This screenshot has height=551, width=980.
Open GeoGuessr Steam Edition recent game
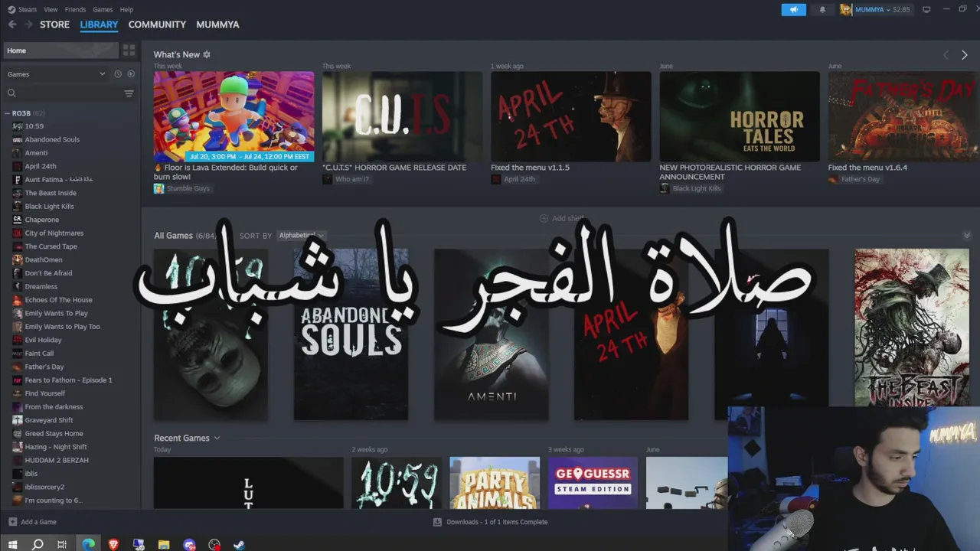593,483
